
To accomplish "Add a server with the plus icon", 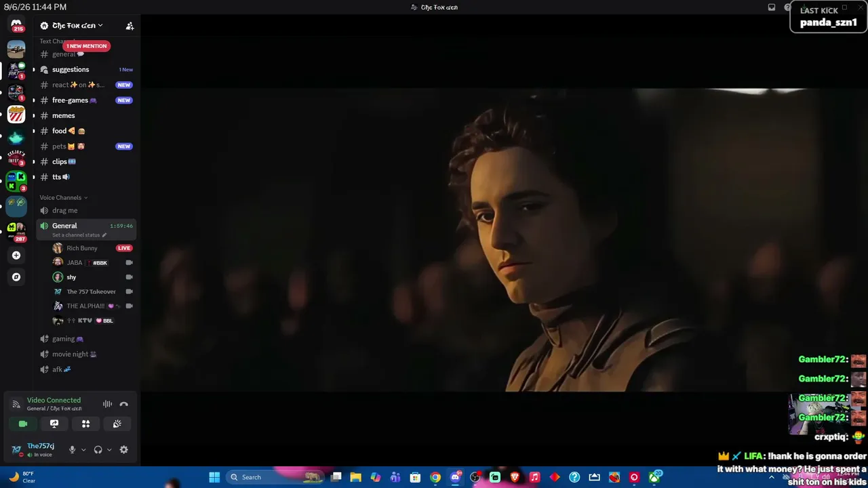I will tap(16, 256).
